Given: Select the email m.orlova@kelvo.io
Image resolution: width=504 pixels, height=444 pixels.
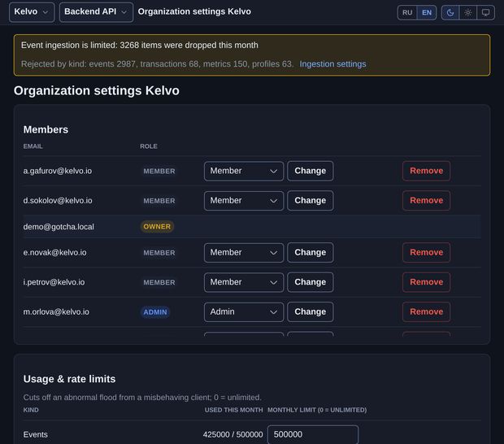Looking at the screenshot, I should pos(56,312).
